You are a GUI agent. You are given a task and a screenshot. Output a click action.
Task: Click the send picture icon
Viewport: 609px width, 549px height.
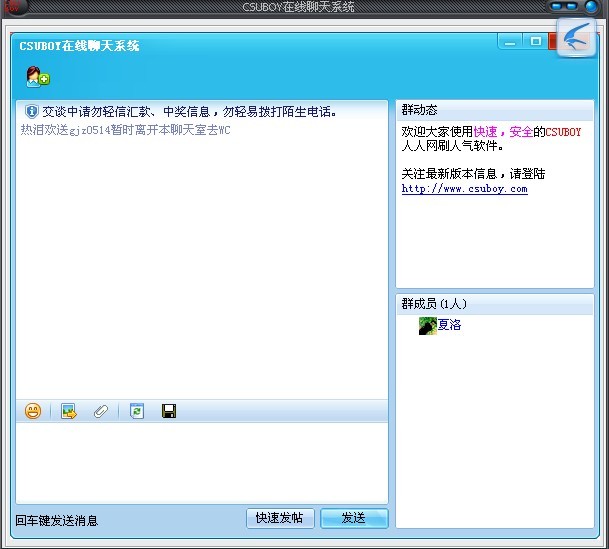pos(68,411)
